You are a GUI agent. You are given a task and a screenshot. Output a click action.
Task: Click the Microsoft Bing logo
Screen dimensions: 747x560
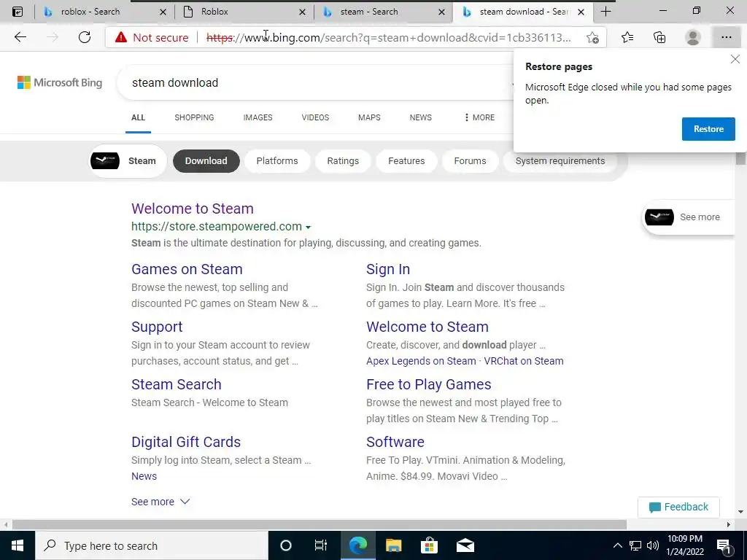(x=60, y=82)
